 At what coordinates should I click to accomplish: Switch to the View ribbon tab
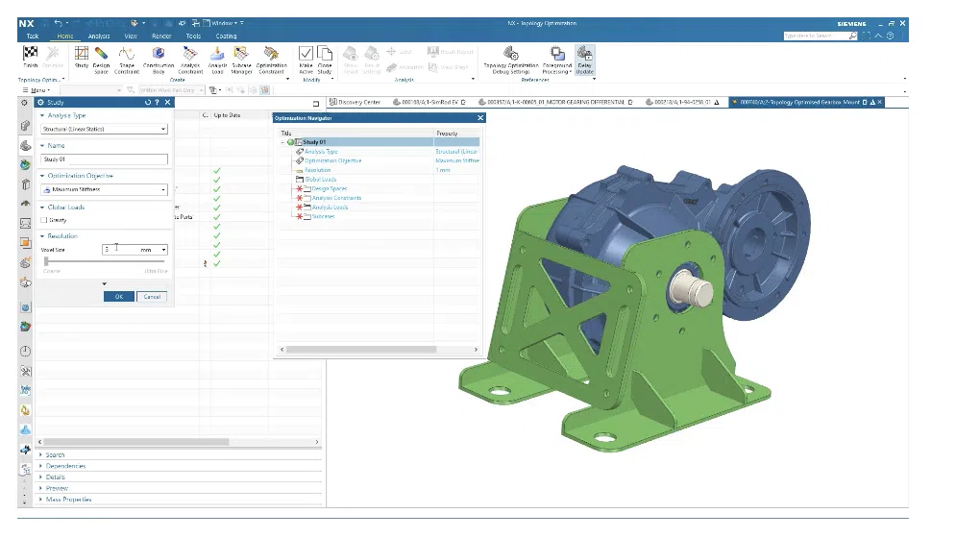click(x=131, y=37)
